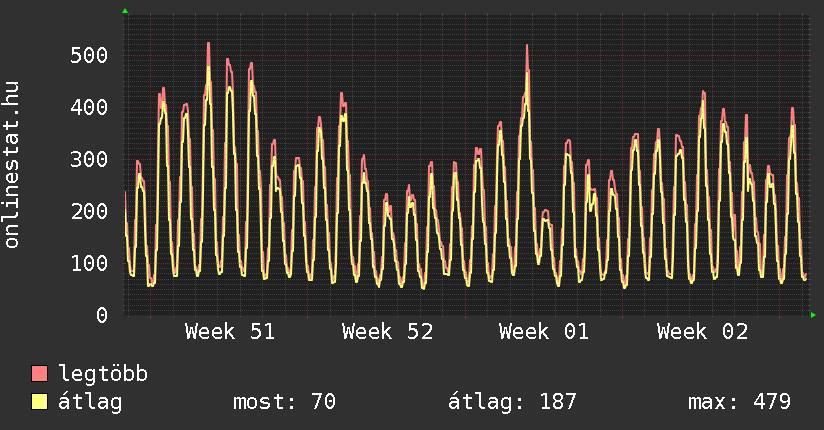Click the green arrow at x-axis right end
This screenshot has height=430, width=824.
tap(813, 315)
